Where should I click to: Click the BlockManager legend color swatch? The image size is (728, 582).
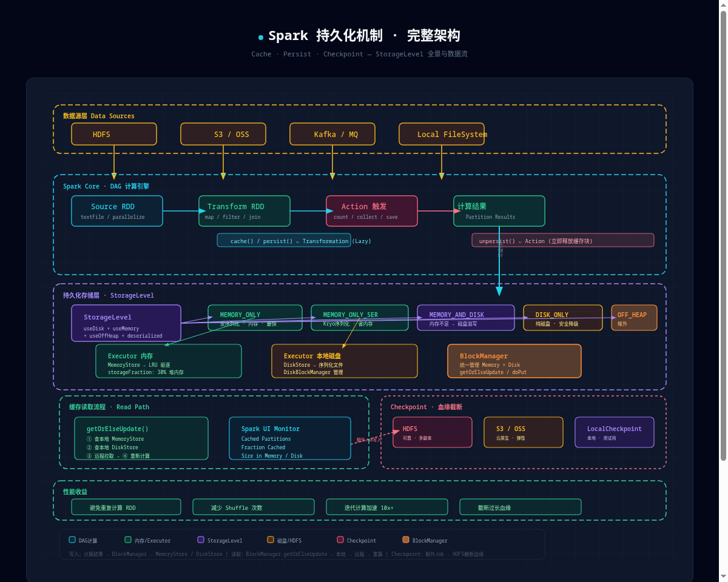(x=406, y=540)
